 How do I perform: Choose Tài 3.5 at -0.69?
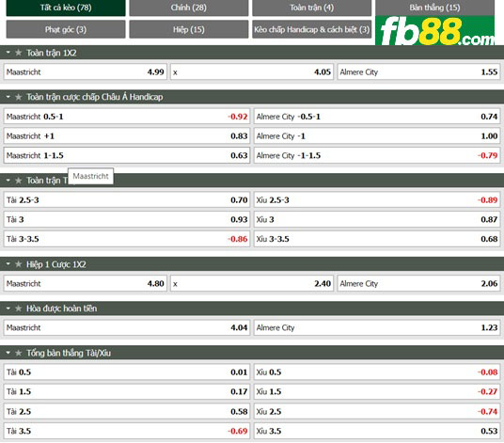pos(127,431)
